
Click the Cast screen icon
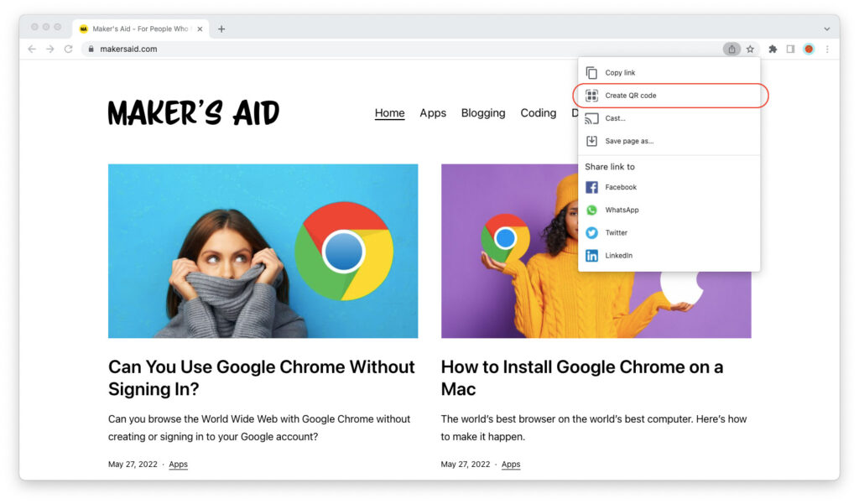point(591,118)
